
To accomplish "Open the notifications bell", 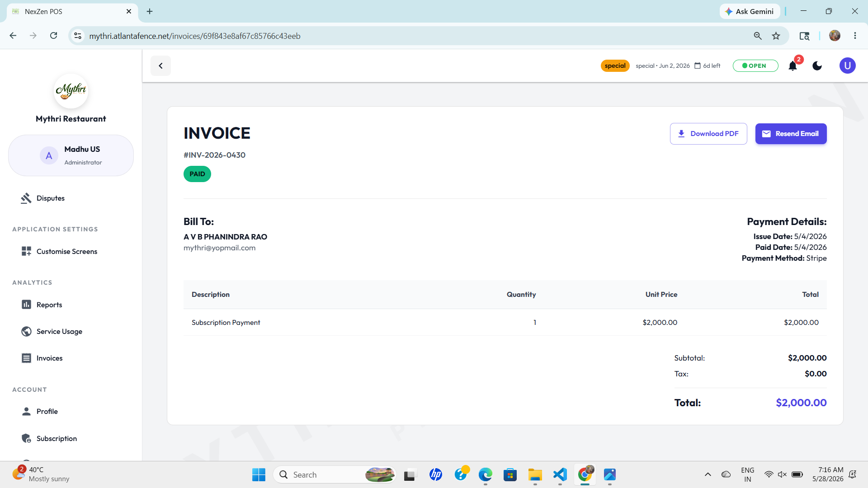I will pyautogui.click(x=793, y=66).
